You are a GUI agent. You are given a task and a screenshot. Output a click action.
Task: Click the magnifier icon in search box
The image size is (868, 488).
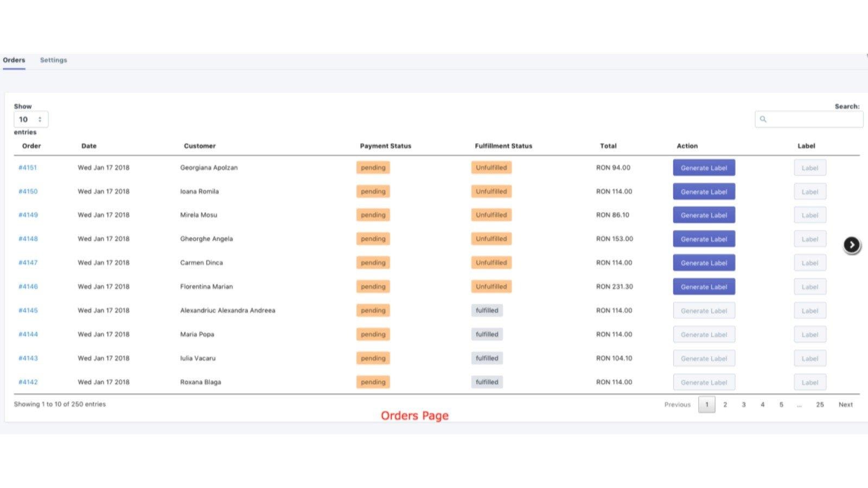pos(763,119)
